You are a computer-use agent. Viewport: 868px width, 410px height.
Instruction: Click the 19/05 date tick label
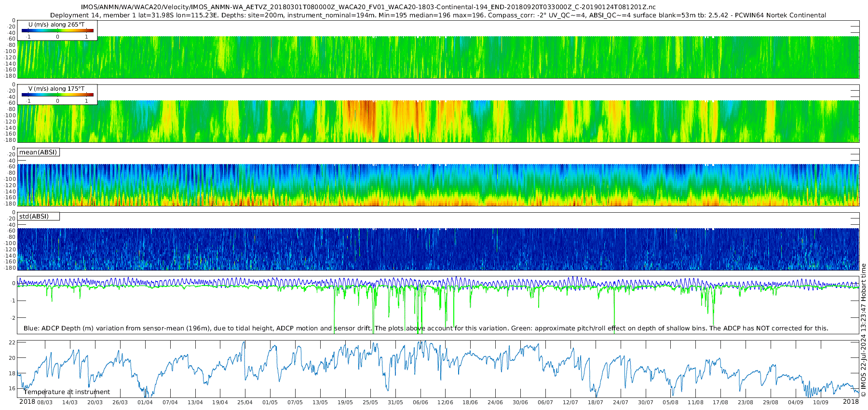345,402
